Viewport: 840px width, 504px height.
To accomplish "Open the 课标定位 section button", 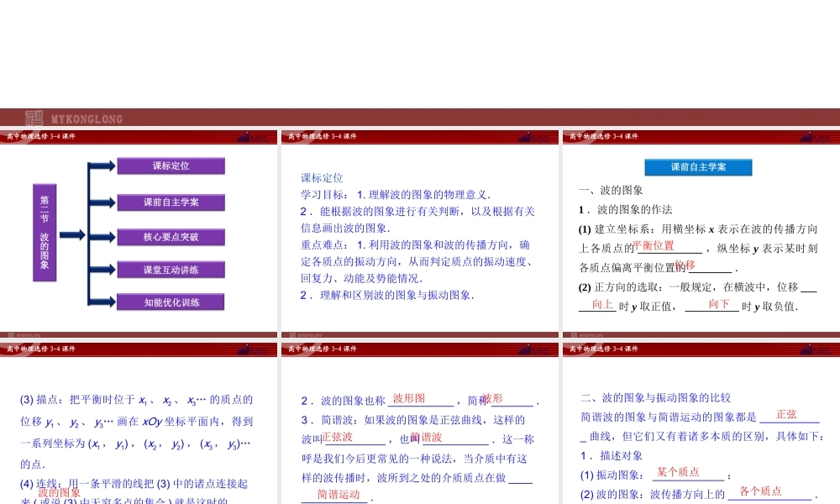I will [x=171, y=166].
